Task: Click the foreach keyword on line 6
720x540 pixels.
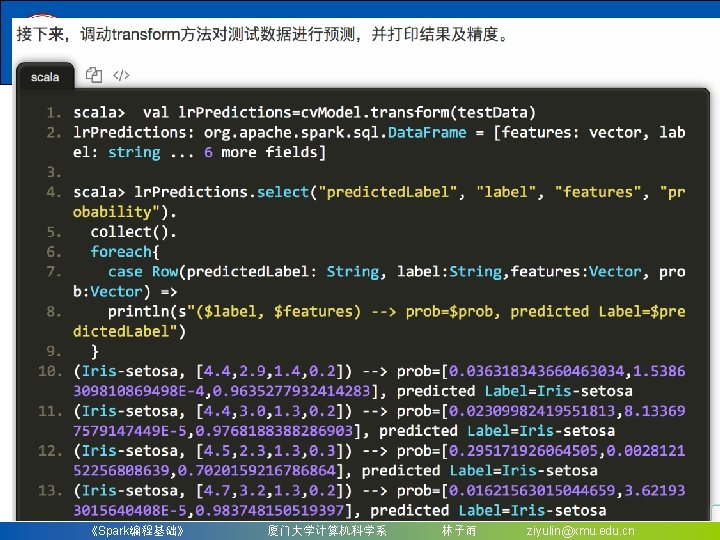Action: [x=121, y=252]
